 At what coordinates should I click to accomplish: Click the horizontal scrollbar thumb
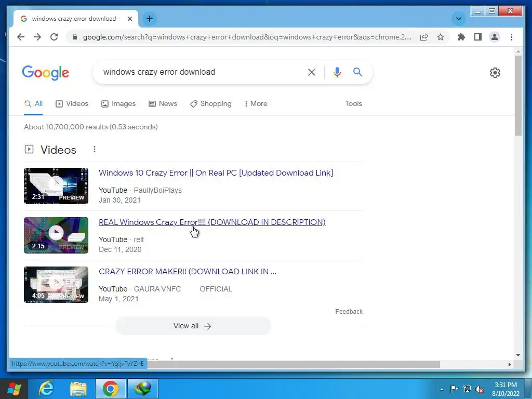294,364
